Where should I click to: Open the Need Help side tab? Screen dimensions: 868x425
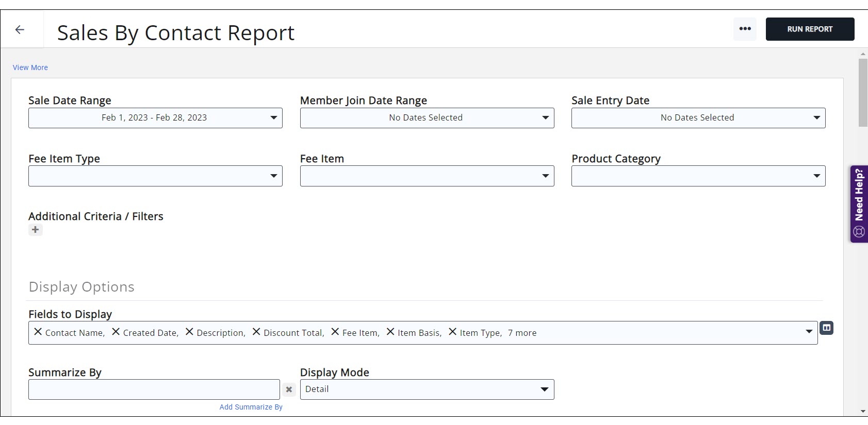click(859, 203)
